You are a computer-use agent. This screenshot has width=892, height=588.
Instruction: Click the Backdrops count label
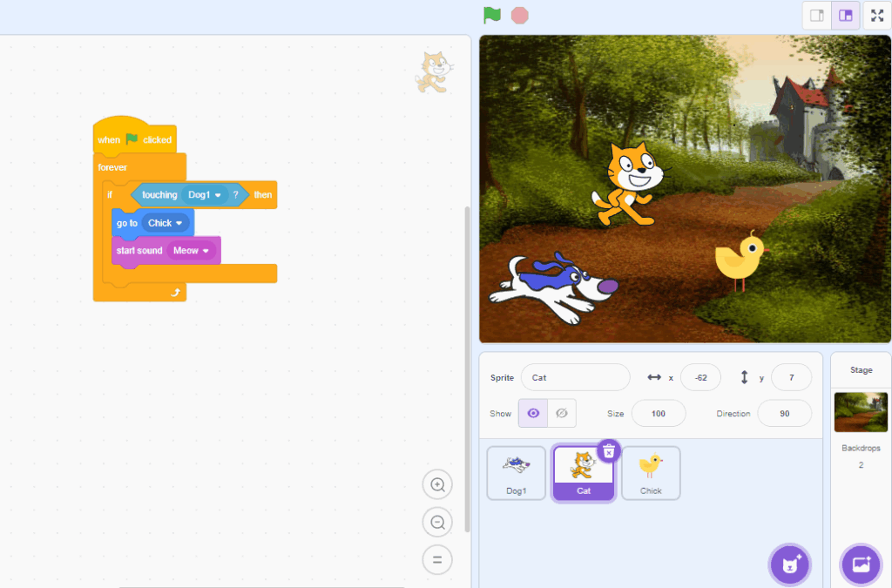[x=861, y=448]
